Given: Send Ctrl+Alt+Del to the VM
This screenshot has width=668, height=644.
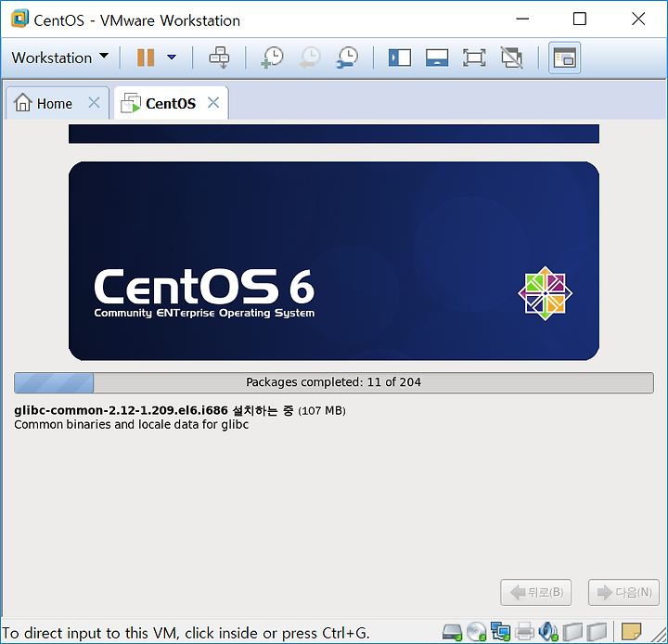Looking at the screenshot, I should tap(220, 58).
